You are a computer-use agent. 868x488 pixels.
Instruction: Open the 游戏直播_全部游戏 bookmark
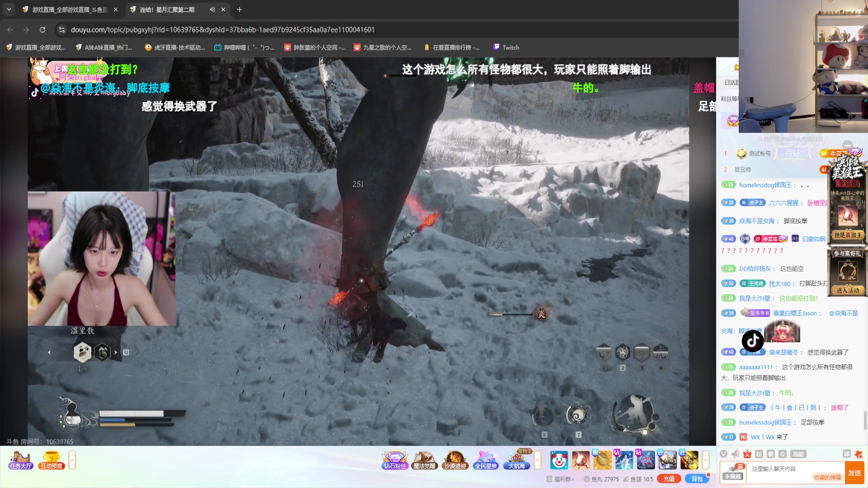36,47
